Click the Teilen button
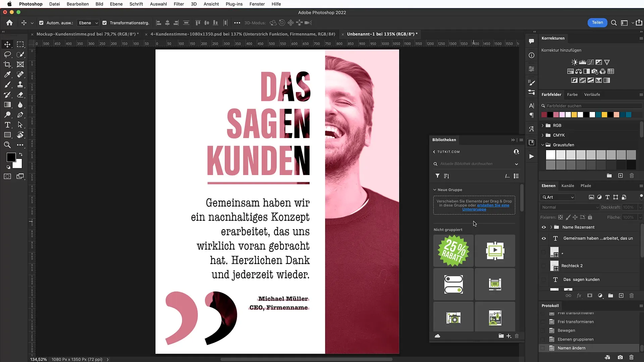The image size is (644, 362). tap(598, 22)
